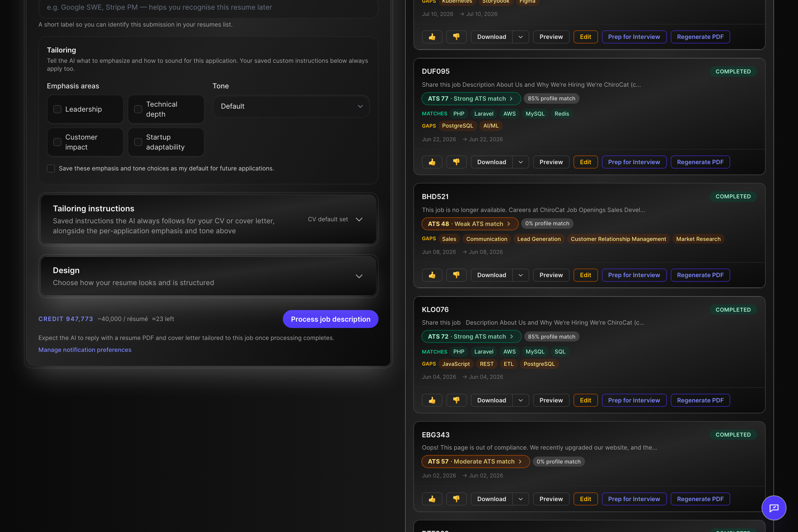
Task: Thumbs down the KLO076 resume
Action: point(456,400)
